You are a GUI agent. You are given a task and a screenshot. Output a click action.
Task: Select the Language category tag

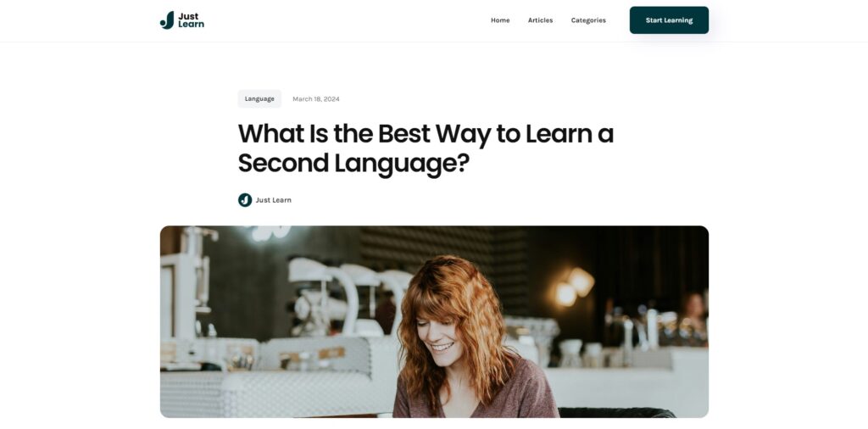click(x=259, y=99)
